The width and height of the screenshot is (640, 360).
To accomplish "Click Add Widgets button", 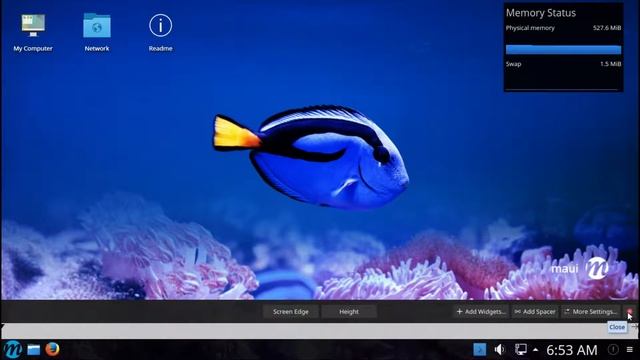I will pyautogui.click(x=480, y=311).
